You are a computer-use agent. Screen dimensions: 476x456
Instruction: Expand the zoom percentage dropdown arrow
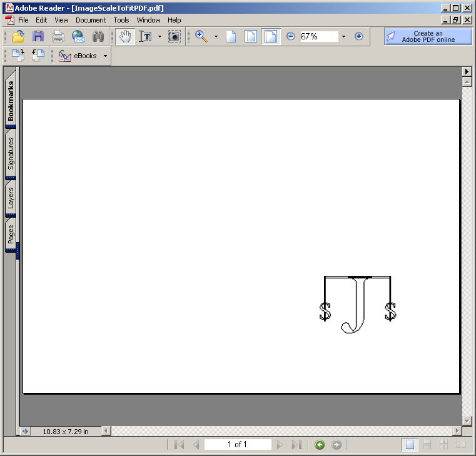pyautogui.click(x=343, y=37)
